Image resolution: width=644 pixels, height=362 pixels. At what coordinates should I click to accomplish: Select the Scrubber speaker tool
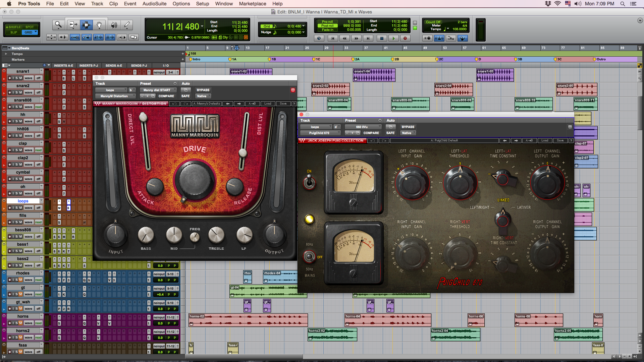pyautogui.click(x=114, y=24)
